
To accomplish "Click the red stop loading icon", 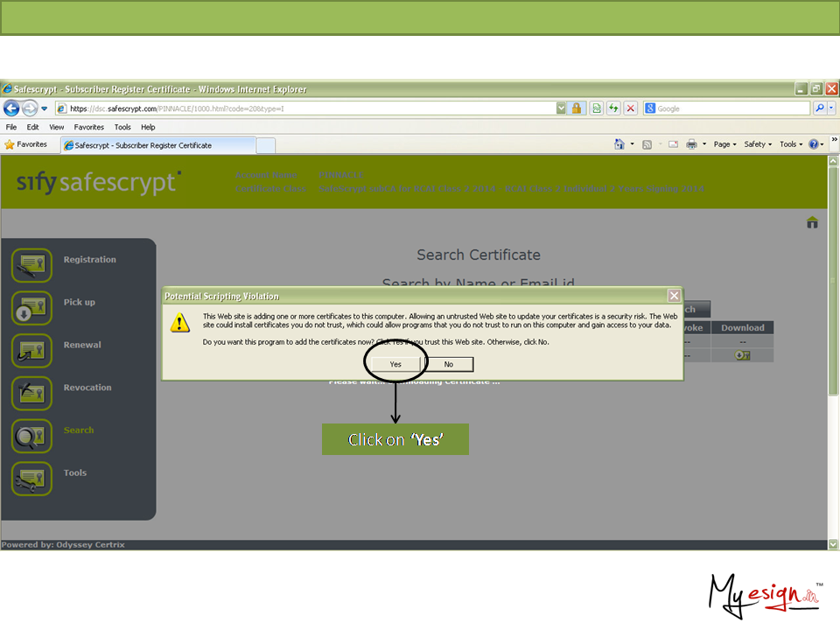I will [630, 108].
